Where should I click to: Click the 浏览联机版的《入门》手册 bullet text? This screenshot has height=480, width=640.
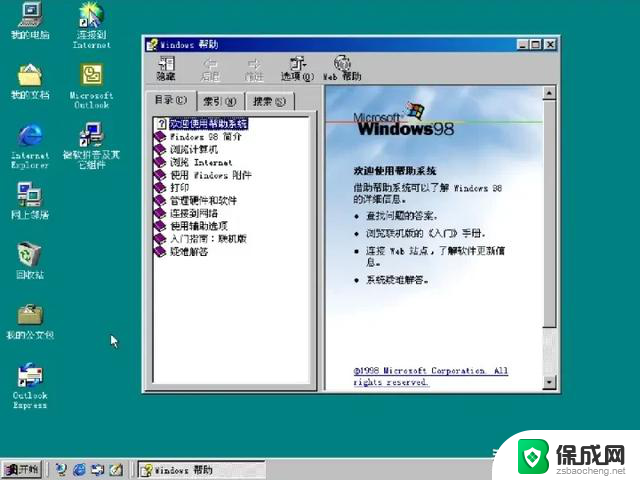pyautogui.click(x=426, y=233)
